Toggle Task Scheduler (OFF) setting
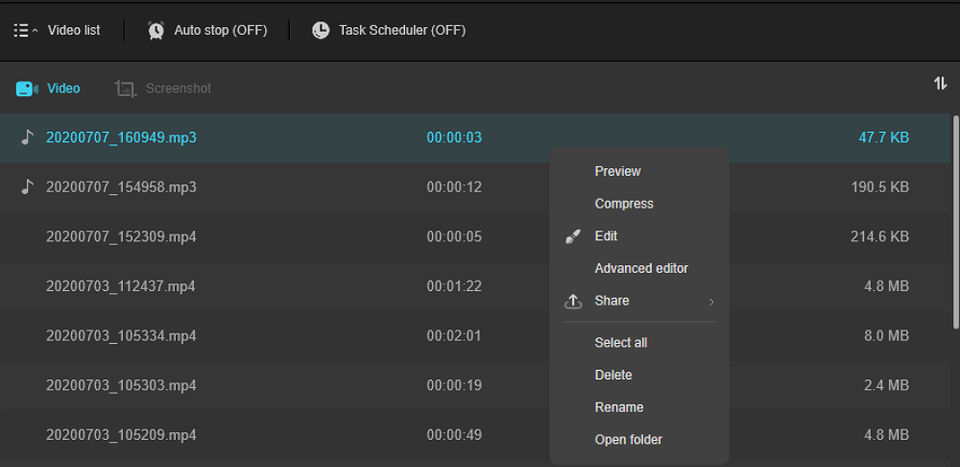Screen dimensions: 960x467 [402, 30]
